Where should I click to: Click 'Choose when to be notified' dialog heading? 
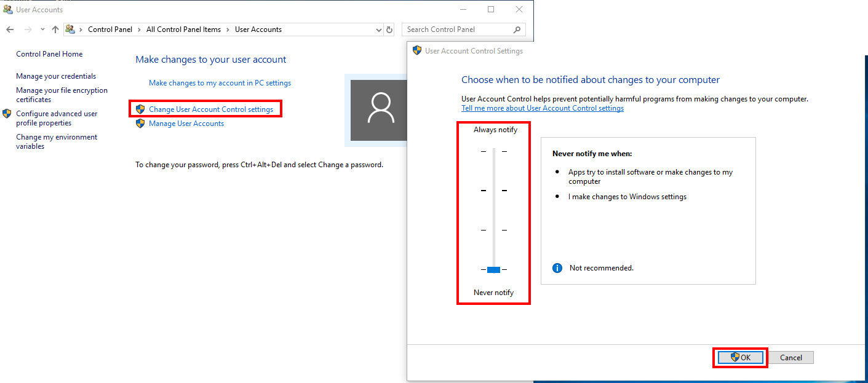pyautogui.click(x=591, y=80)
